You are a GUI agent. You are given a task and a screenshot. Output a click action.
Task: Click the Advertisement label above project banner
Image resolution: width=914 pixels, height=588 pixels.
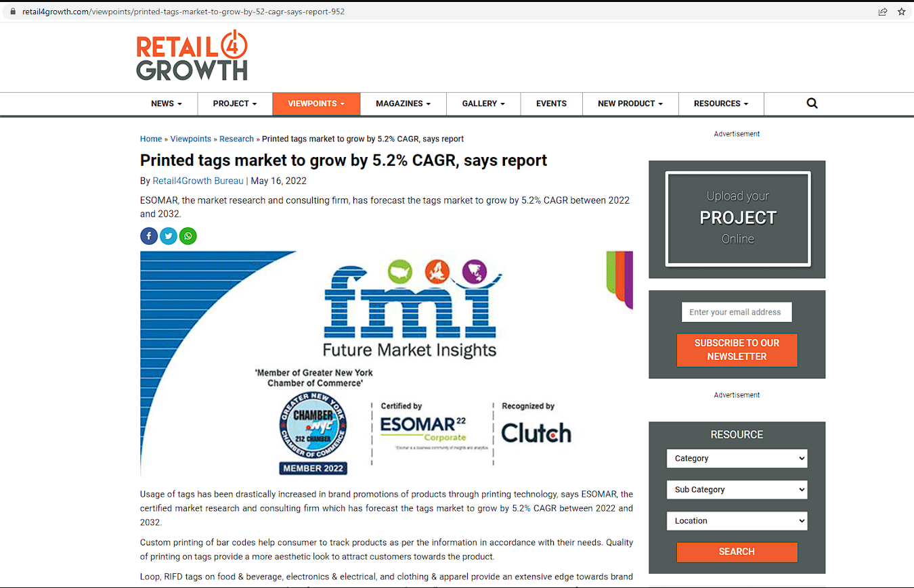pos(737,134)
